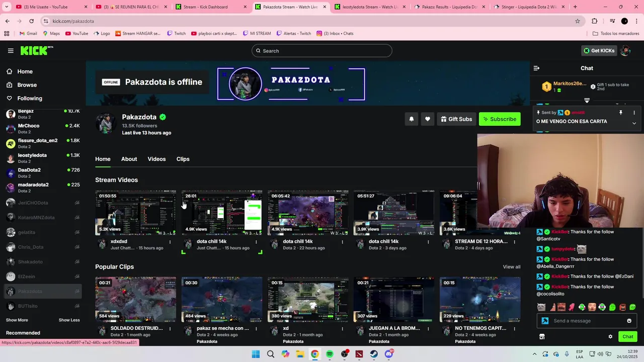Open leostyledota channel in sidebar
This screenshot has height=362, width=644.
tap(43, 158)
